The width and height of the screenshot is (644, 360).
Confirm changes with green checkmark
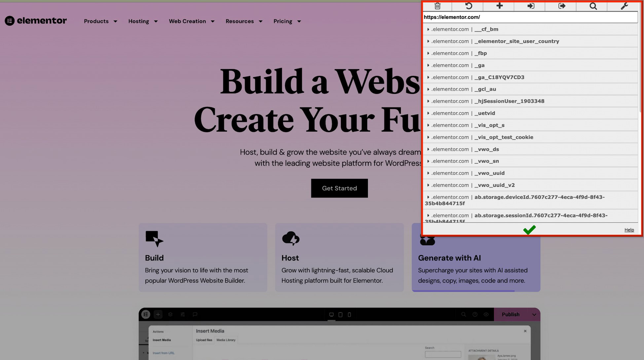point(529,230)
